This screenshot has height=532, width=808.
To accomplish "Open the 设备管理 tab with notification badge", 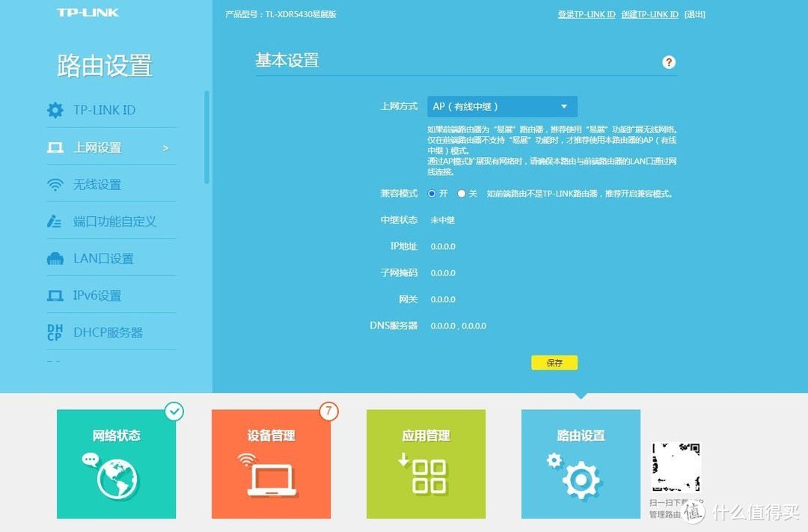I will click(x=271, y=462).
